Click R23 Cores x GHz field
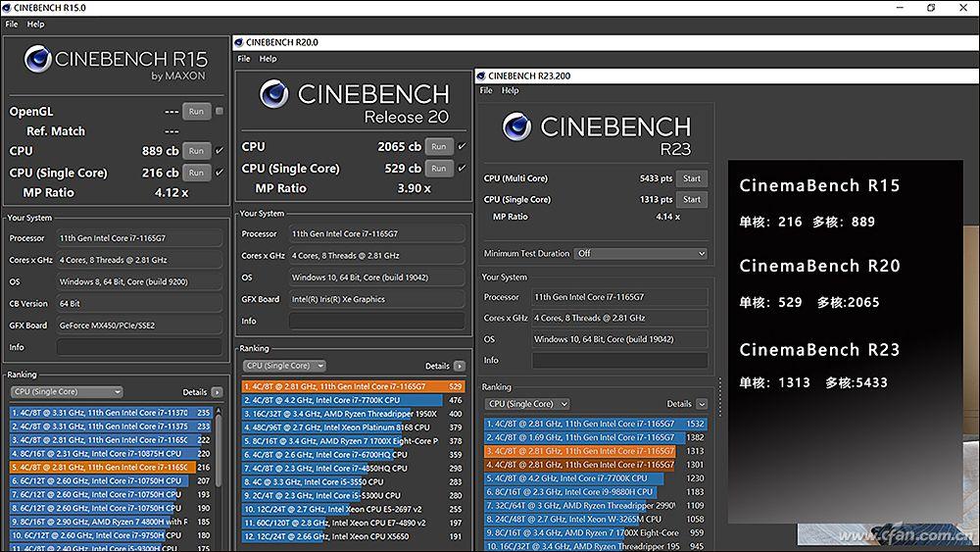 coord(619,318)
